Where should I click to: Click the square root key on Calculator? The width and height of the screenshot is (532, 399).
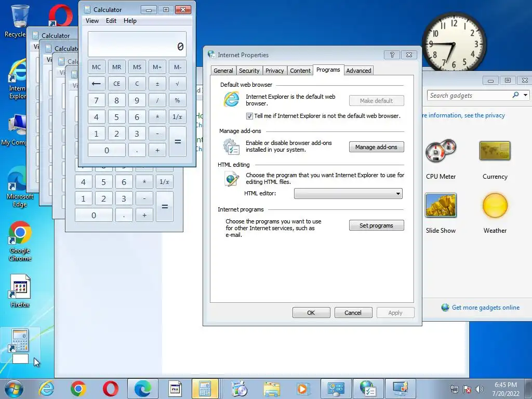(178, 84)
